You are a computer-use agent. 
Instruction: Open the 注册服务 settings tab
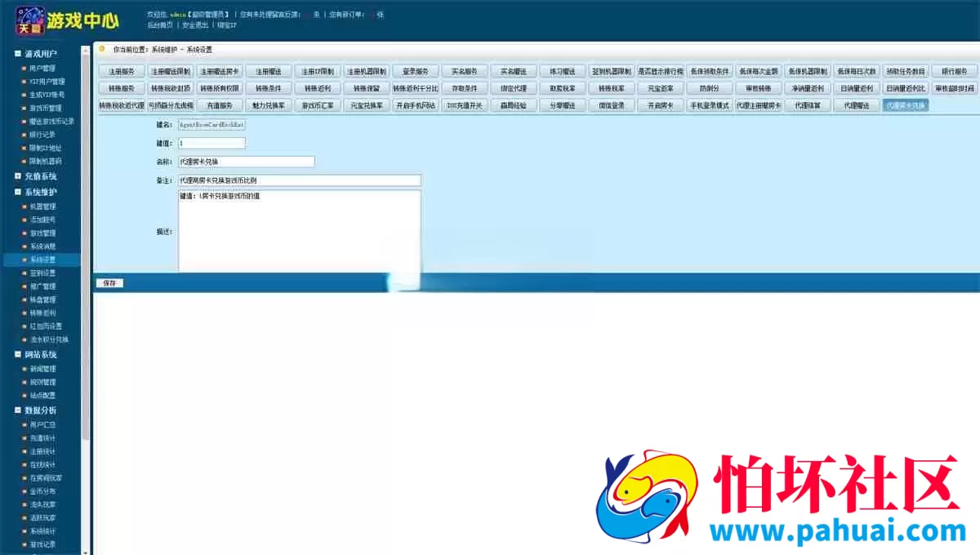coord(122,71)
